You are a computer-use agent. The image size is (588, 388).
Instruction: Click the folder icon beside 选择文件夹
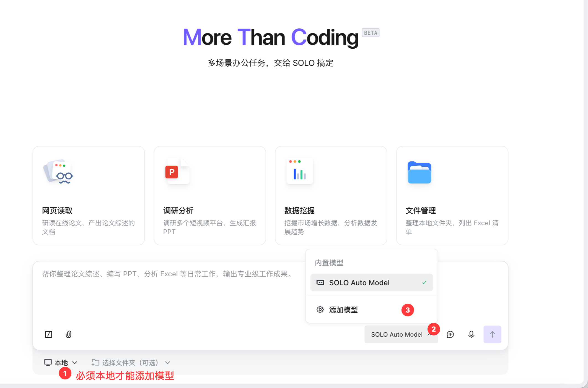click(95, 363)
